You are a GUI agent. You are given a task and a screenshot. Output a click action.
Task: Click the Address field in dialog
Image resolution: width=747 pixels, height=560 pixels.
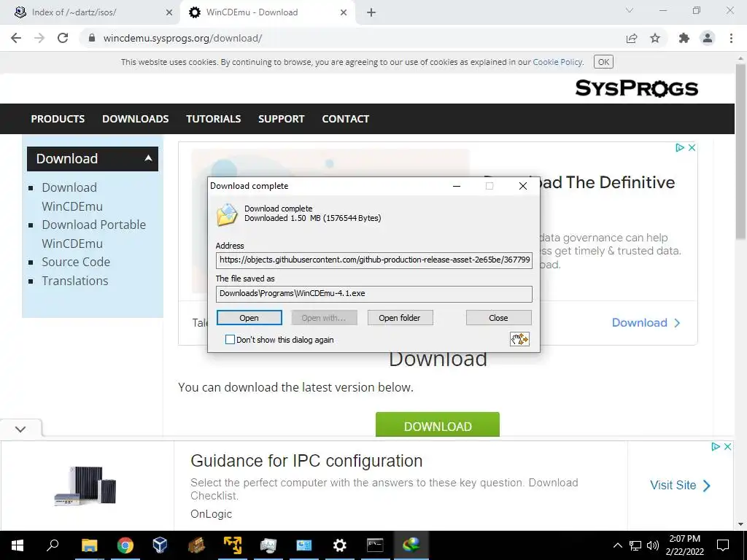(x=374, y=260)
